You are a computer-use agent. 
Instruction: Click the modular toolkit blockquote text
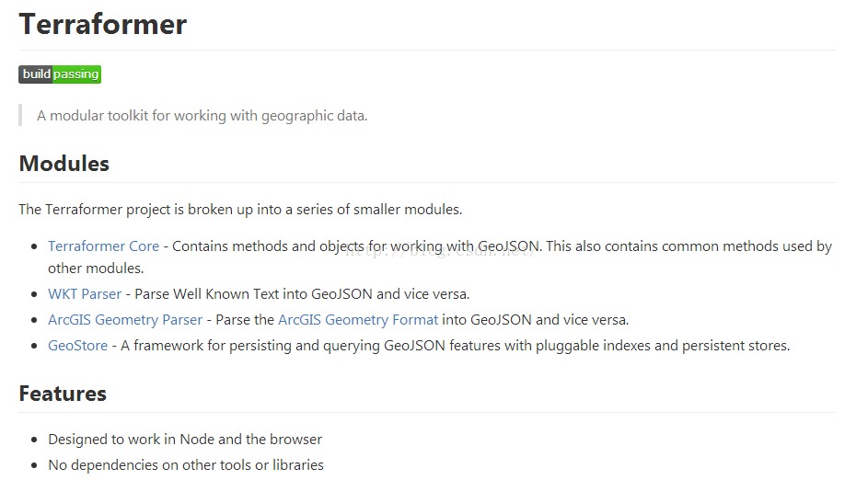click(x=203, y=116)
